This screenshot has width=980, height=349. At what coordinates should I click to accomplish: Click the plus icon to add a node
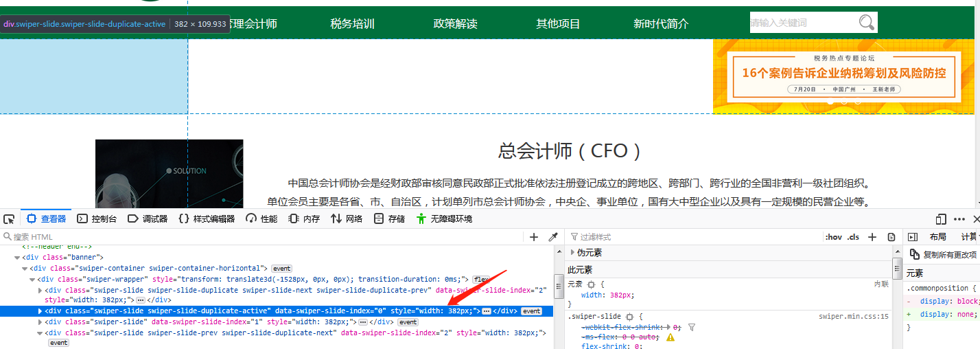click(x=534, y=237)
